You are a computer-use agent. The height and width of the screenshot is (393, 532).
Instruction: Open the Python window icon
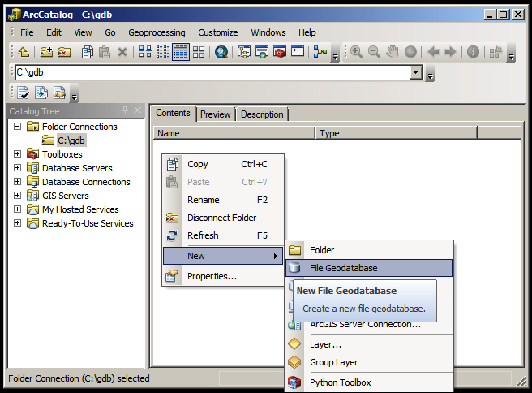click(x=298, y=52)
